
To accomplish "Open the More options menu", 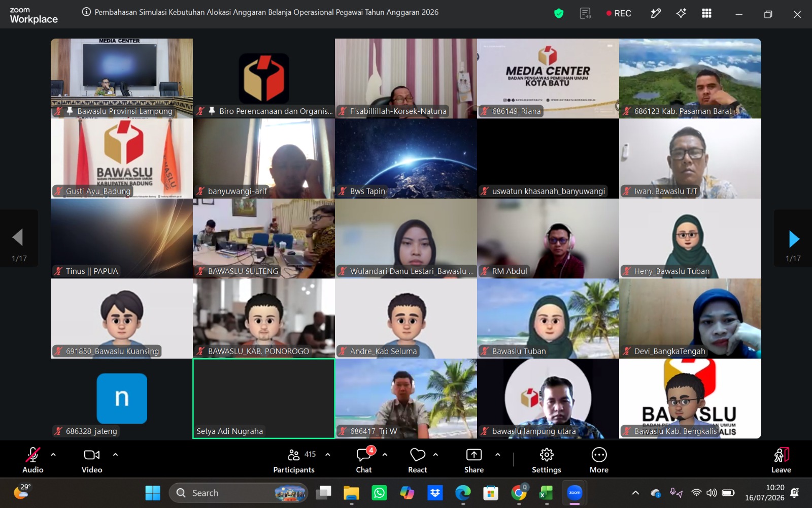I will [599, 460].
